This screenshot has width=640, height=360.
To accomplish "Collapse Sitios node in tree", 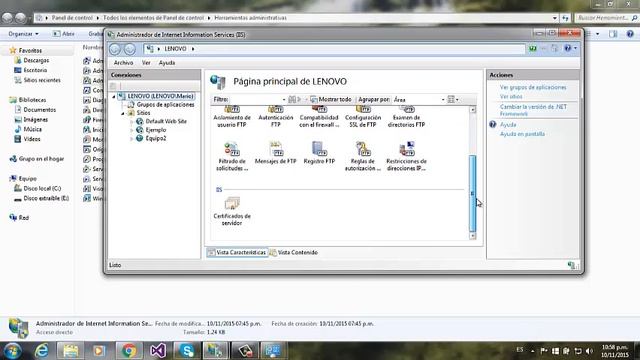I will pos(123,113).
